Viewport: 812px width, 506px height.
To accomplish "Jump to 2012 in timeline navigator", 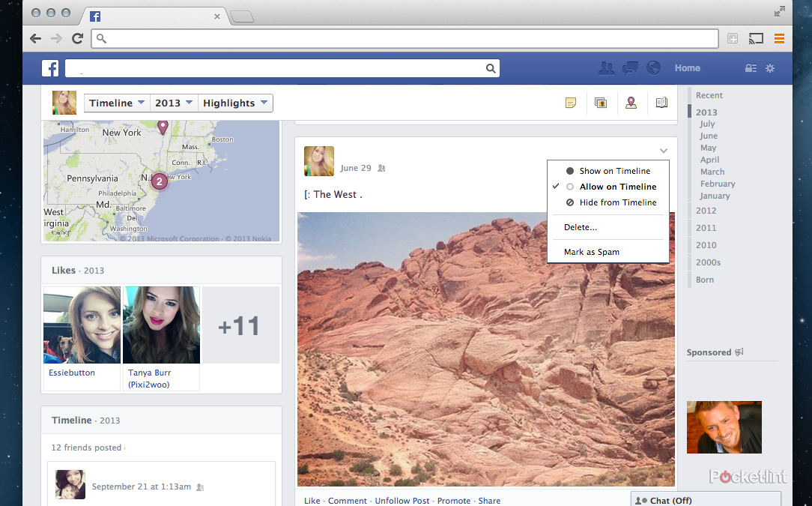I will (x=706, y=211).
